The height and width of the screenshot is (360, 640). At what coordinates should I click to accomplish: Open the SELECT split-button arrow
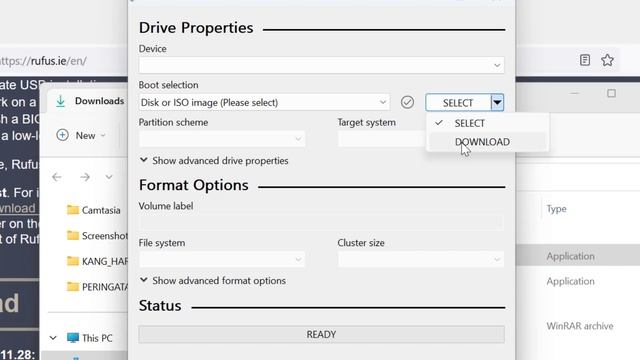point(497,102)
